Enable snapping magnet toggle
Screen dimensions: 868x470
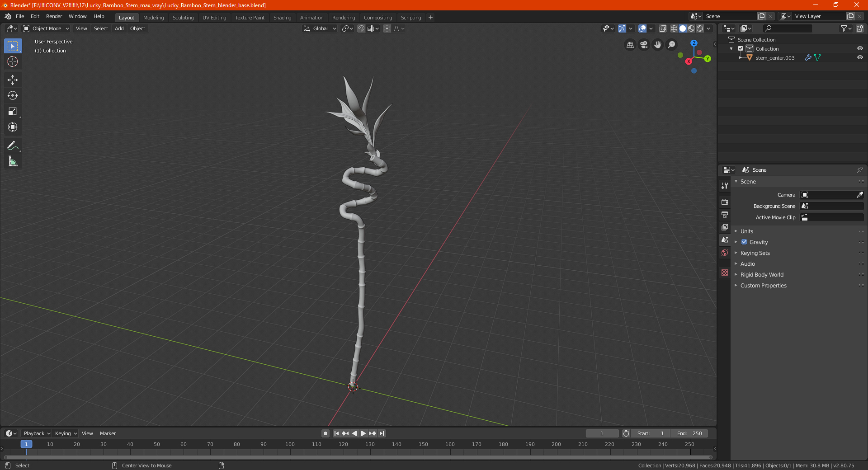[x=361, y=28]
